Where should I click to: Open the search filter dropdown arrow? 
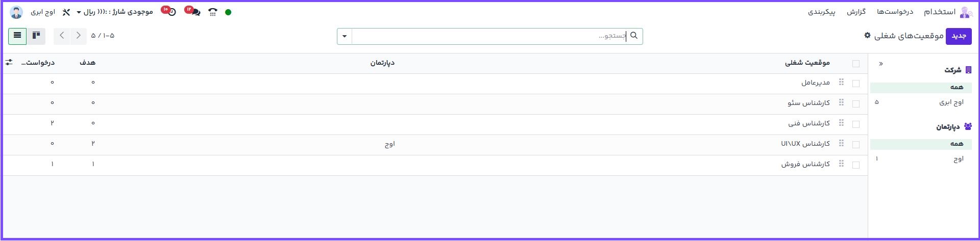(x=345, y=36)
